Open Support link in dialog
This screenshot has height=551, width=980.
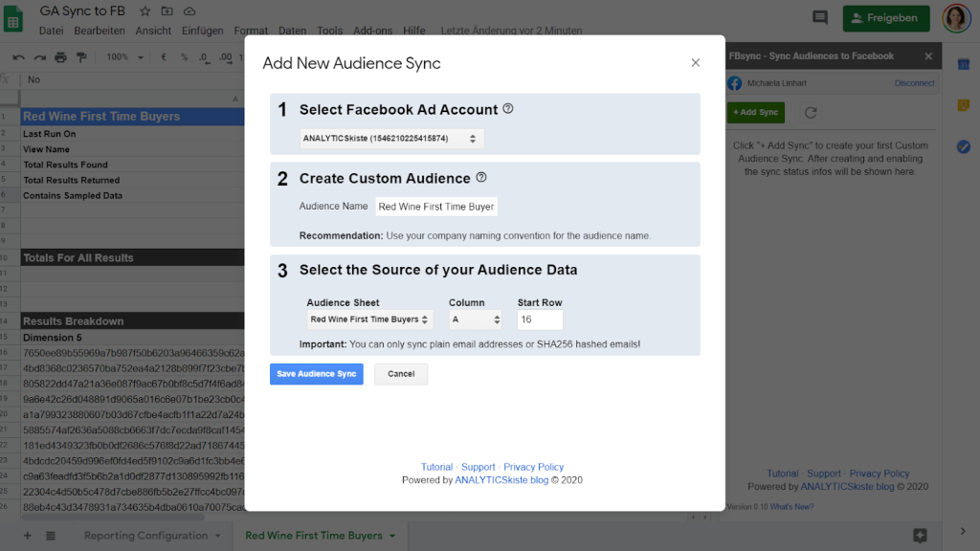[x=479, y=467]
